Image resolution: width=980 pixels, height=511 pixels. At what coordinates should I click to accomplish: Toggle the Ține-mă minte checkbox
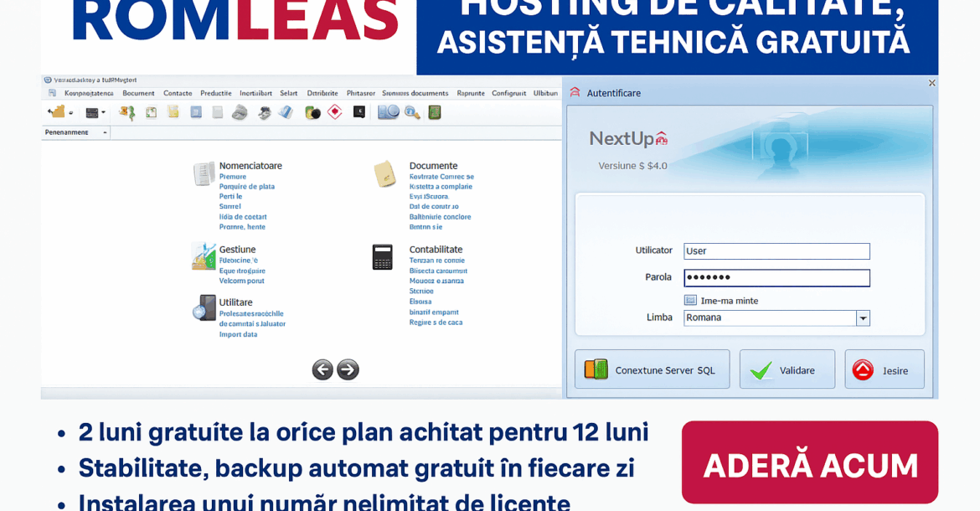pyautogui.click(x=690, y=301)
